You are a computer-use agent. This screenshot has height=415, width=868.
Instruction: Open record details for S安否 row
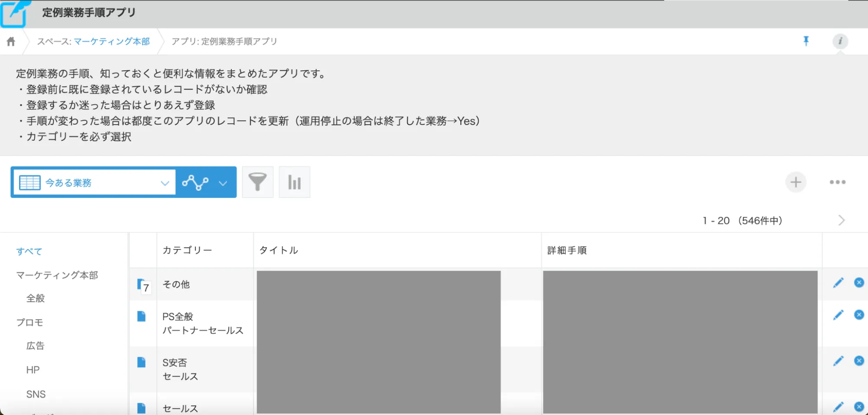click(x=141, y=362)
